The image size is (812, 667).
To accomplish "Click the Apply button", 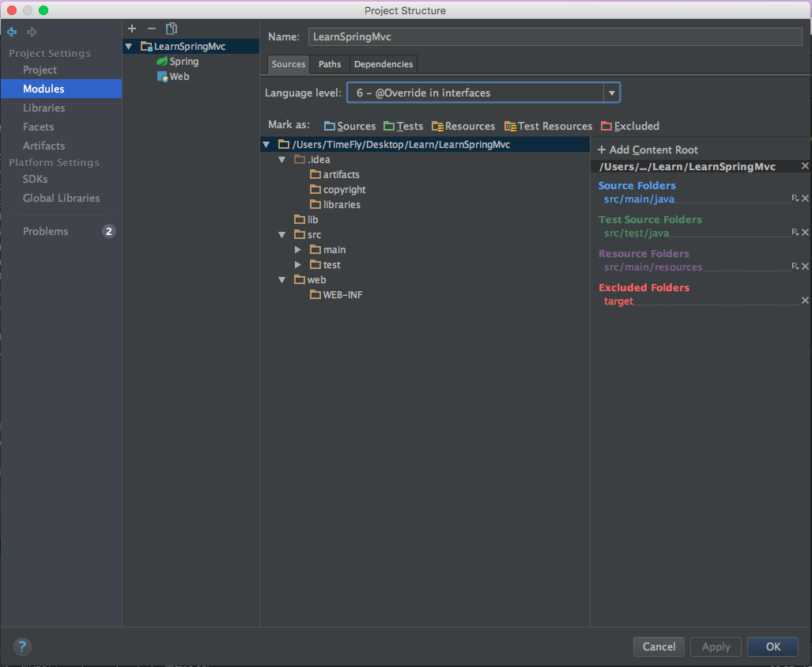I will pyautogui.click(x=716, y=646).
